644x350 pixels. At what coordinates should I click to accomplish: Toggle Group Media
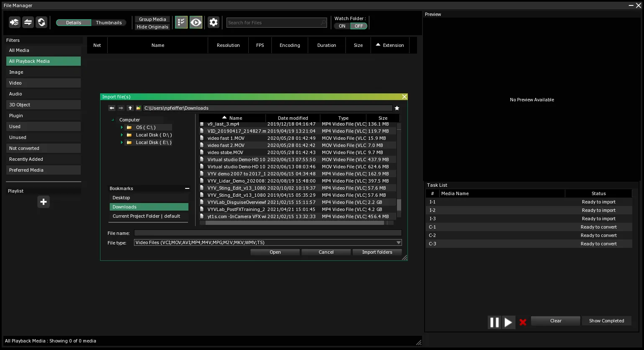pyautogui.click(x=152, y=19)
